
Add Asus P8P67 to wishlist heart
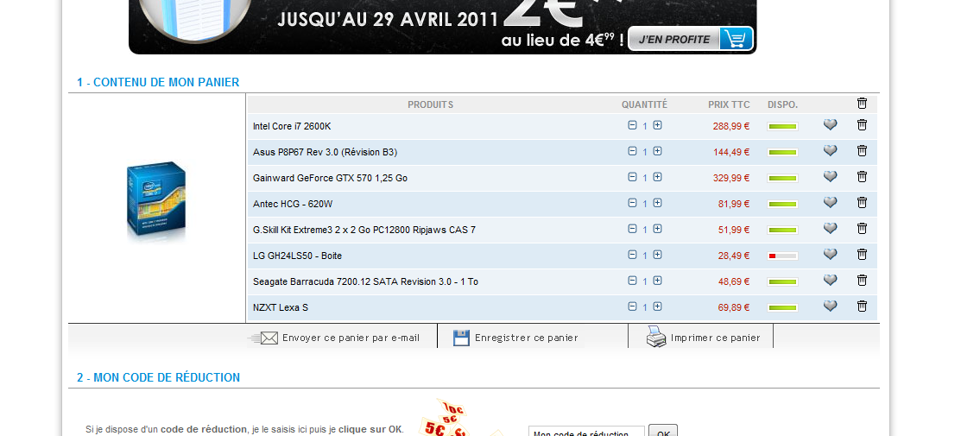point(830,151)
